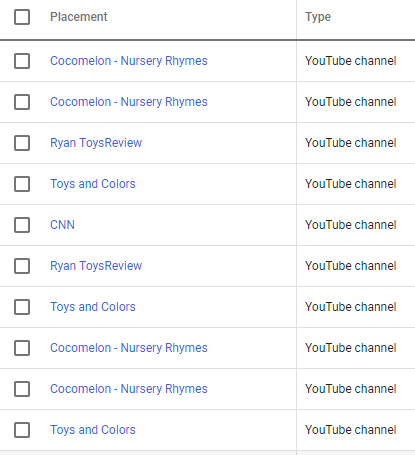
Task: Click the third Cocomelon - Nursery Rhymes link
Action: (x=129, y=348)
